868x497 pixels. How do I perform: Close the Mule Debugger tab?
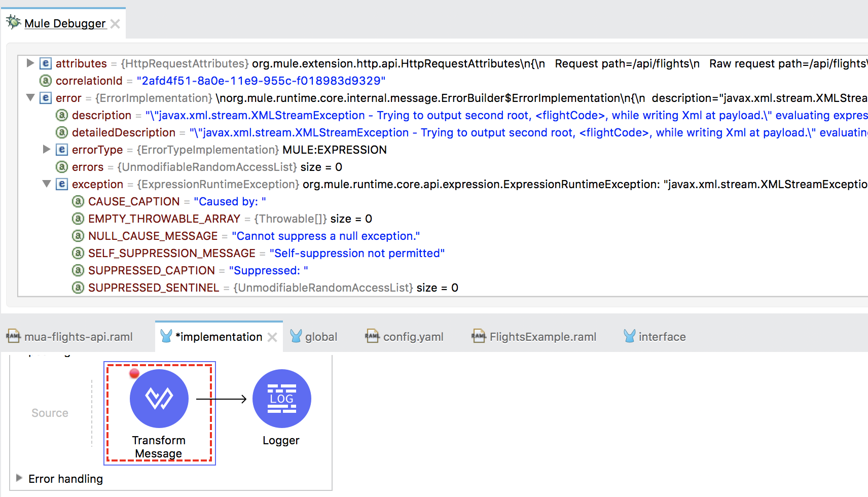115,24
